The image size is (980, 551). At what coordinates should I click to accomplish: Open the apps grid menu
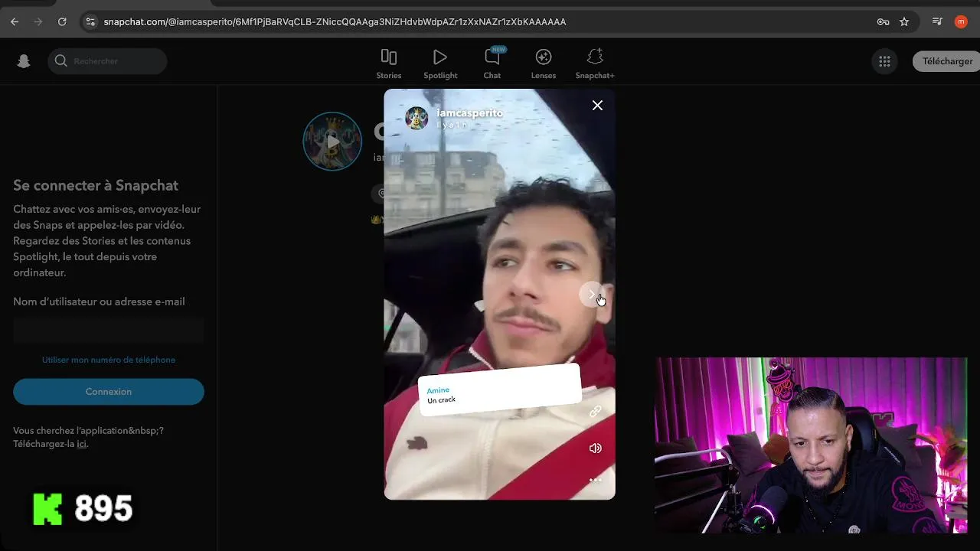(x=884, y=61)
